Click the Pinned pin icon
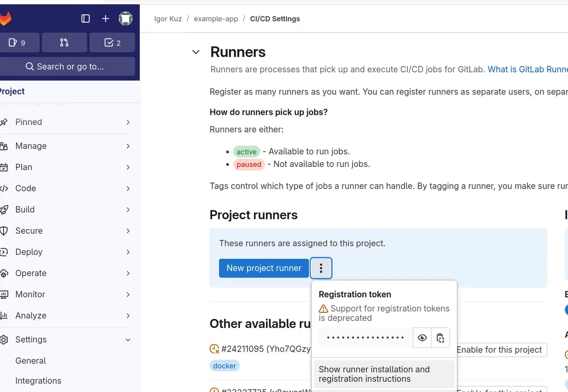Screen dimensions: 568x392 pos(4,122)
